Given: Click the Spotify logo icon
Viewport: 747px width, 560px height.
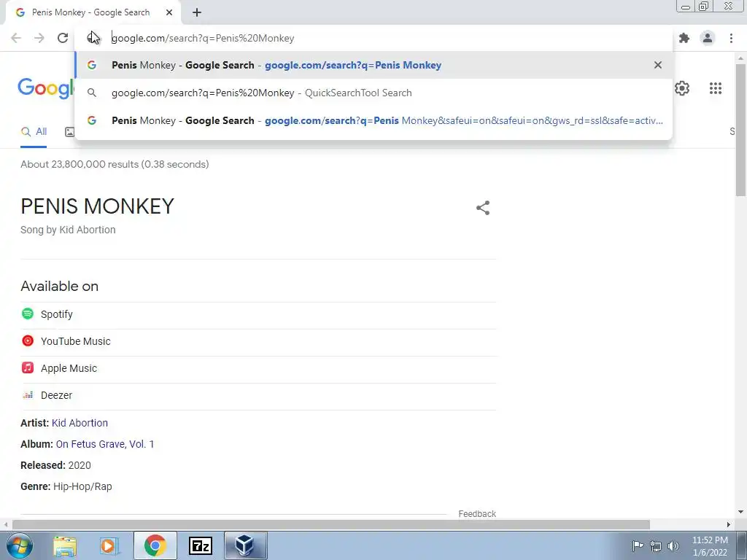Looking at the screenshot, I should 28,314.
